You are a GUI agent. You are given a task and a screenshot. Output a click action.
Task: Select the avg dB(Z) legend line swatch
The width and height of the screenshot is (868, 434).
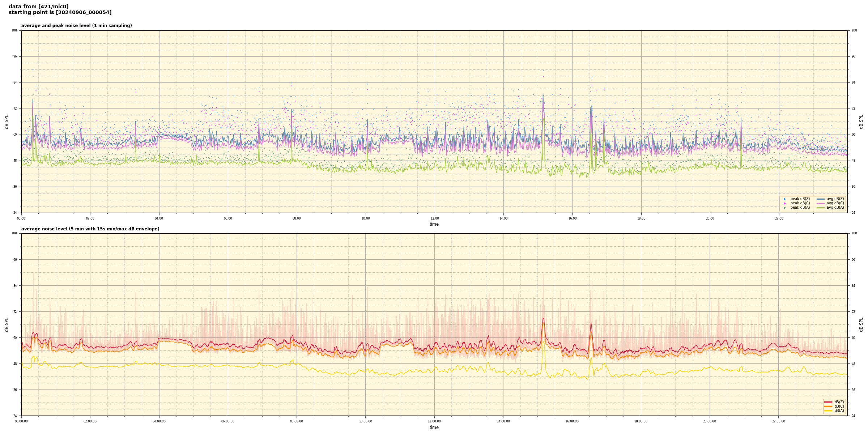click(821, 199)
